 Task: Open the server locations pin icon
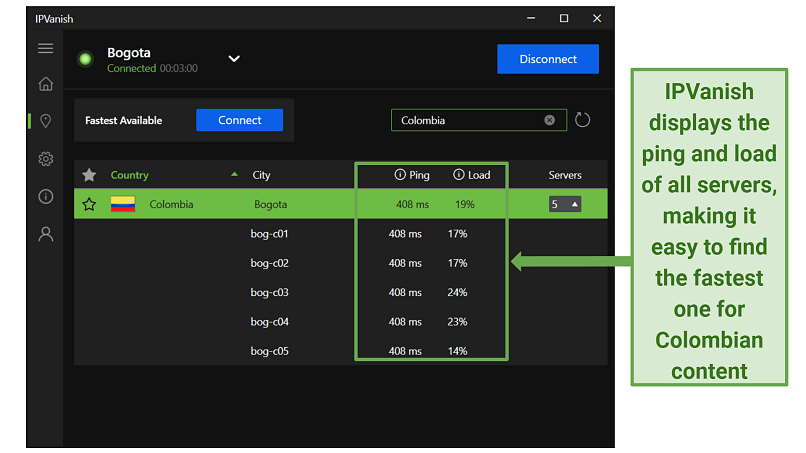(x=46, y=121)
